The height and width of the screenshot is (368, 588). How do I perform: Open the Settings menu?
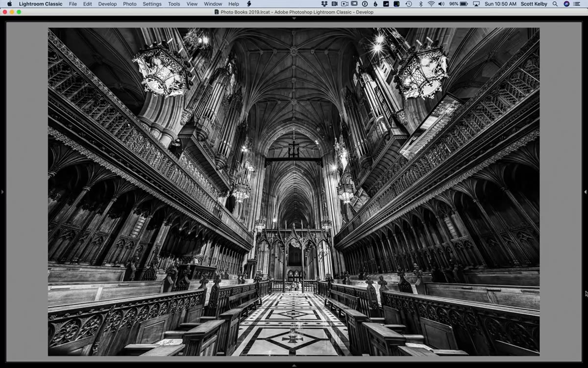152,4
